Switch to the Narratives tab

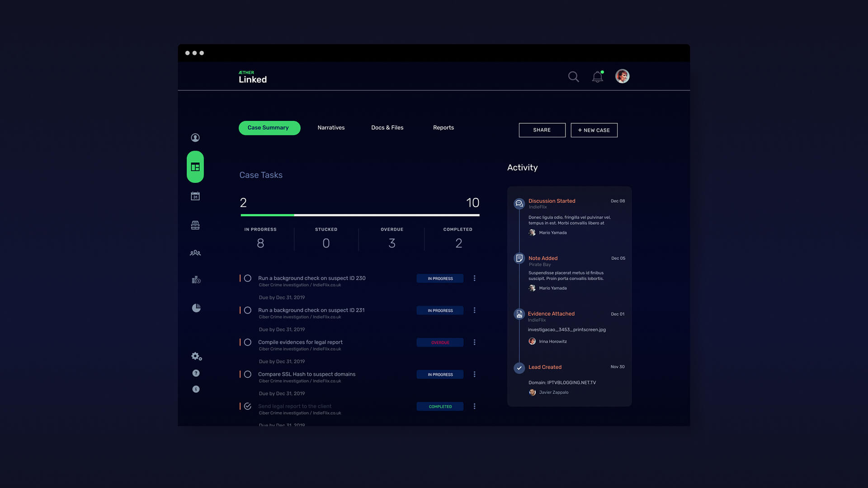(x=331, y=128)
